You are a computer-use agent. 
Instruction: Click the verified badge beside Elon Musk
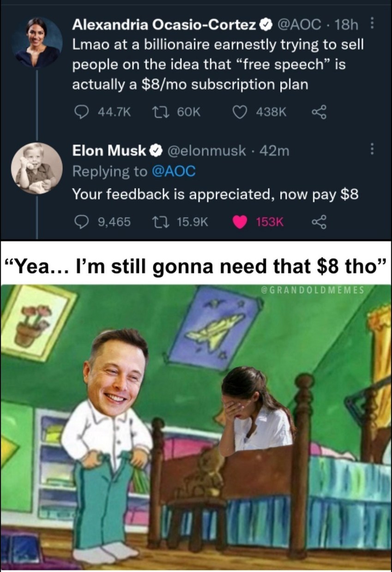[156, 151]
